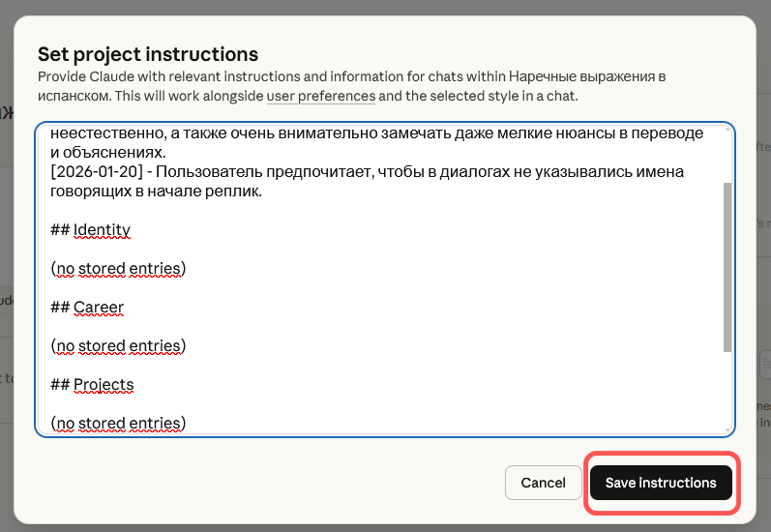Click "(no stored entries)" under Career
The image size is (771, 532).
(118, 346)
